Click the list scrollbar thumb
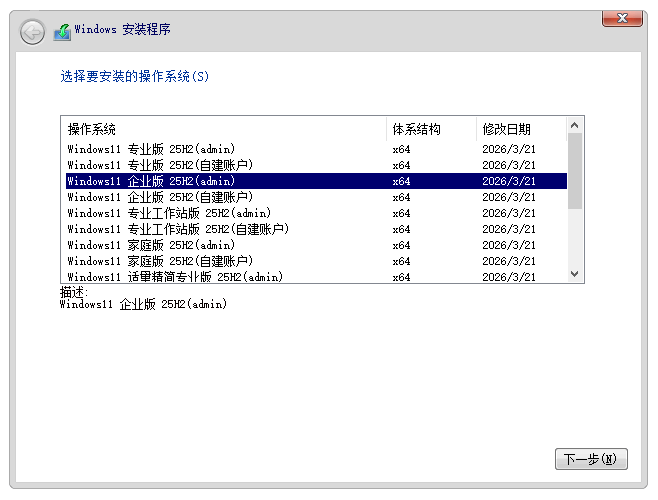Image resolution: width=658 pixels, height=500 pixels. click(x=574, y=171)
